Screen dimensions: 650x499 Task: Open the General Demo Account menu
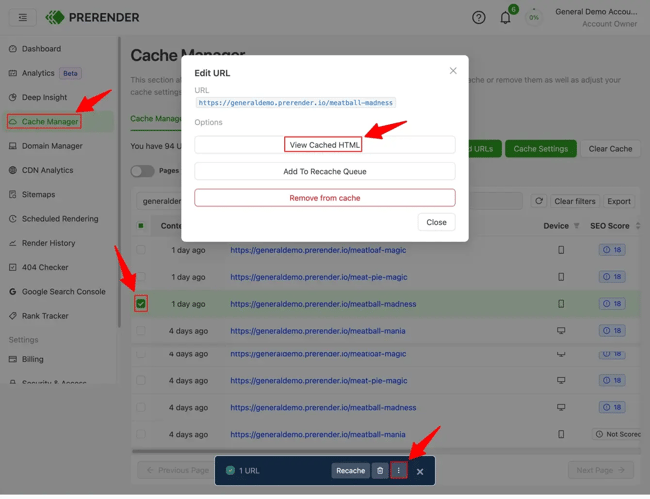(596, 17)
